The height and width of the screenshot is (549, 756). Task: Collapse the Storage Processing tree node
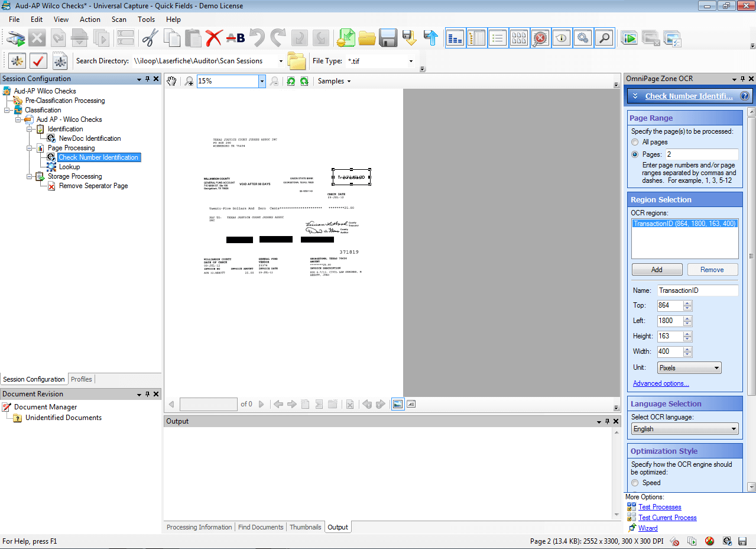click(x=30, y=176)
